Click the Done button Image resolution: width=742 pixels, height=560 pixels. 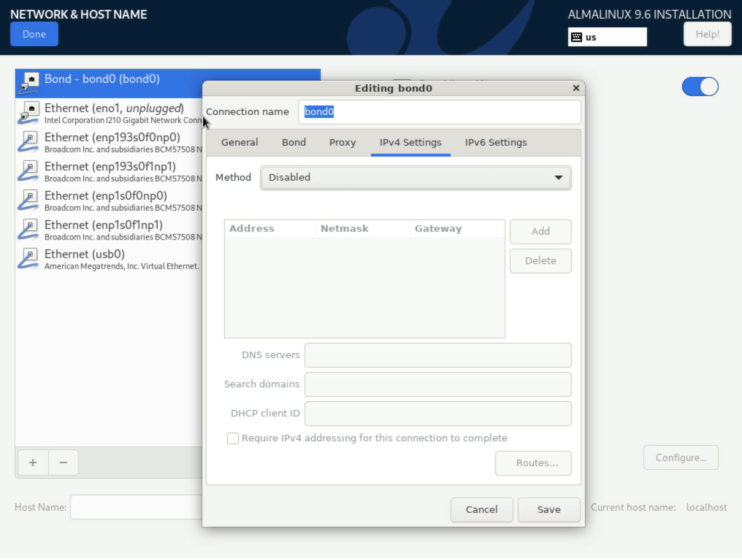[x=34, y=34]
